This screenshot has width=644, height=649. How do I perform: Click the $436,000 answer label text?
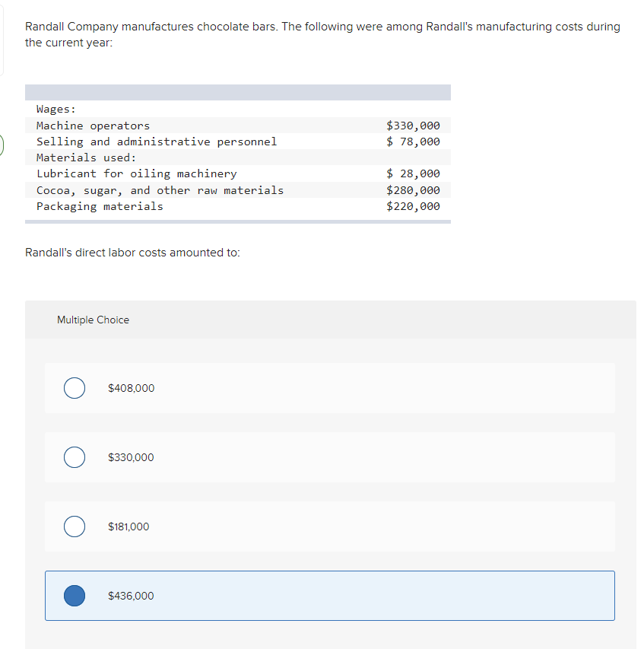point(131,596)
